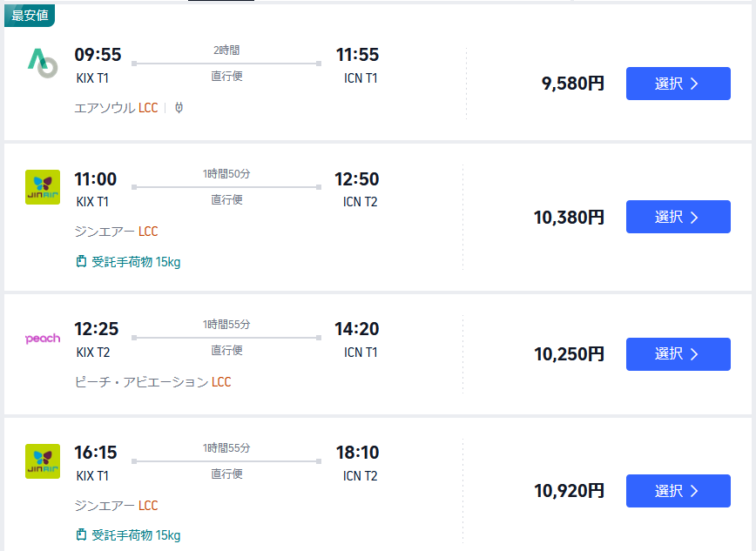The width and height of the screenshot is (756, 551).
Task: Click the 10,250円 price text
Action: click(x=569, y=354)
